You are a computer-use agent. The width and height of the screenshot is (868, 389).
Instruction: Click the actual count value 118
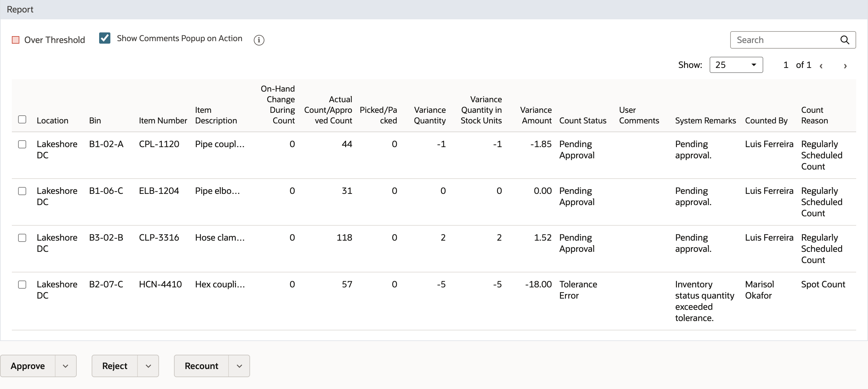[345, 238]
